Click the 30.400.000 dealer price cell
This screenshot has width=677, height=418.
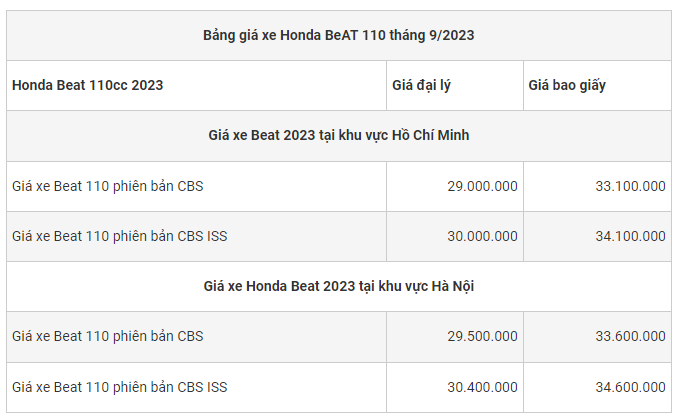(482, 386)
